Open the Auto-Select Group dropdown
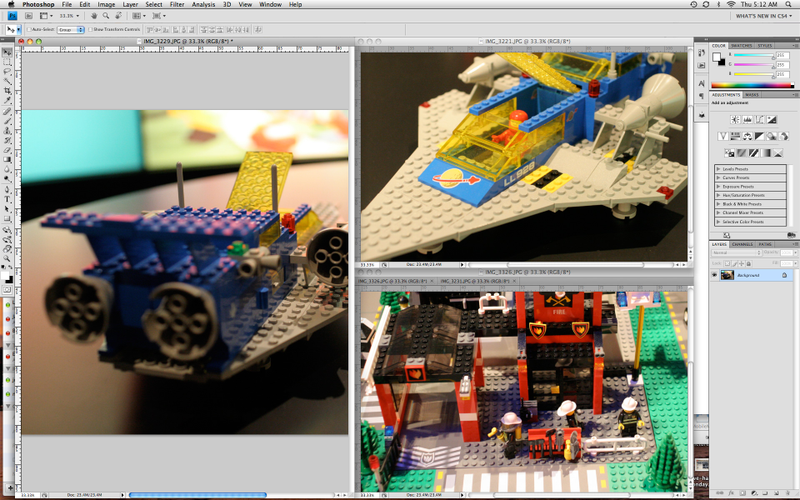This screenshot has height=500, width=800. [x=71, y=30]
